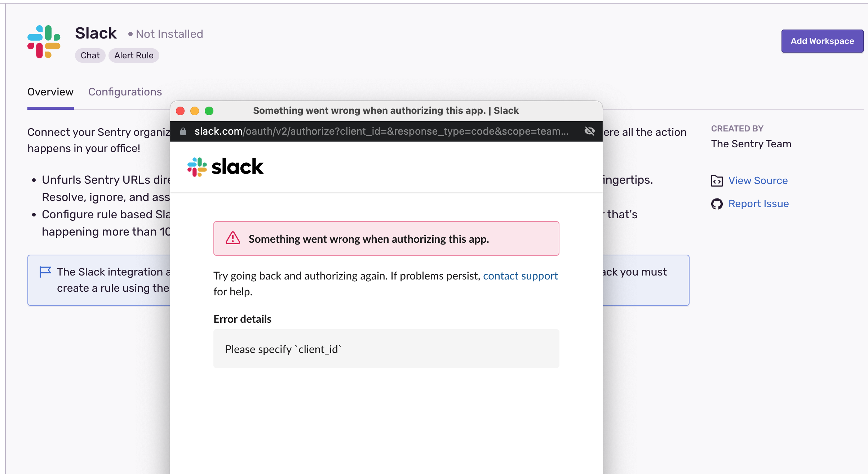868x474 pixels.
Task: Open the contact support link
Action: [x=520, y=276]
